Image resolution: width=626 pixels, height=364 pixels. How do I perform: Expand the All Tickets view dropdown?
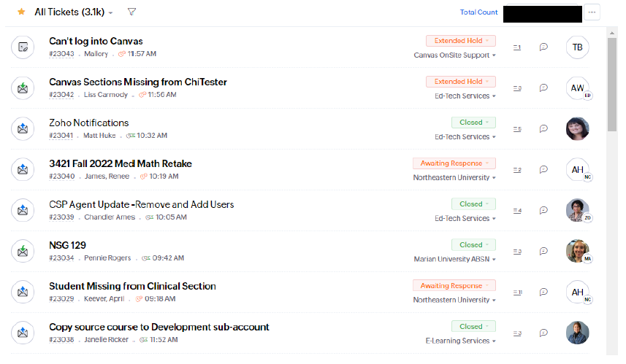pos(110,13)
